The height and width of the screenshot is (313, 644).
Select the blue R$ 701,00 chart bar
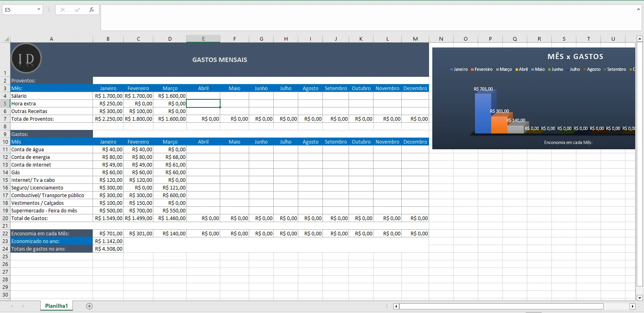pyautogui.click(x=483, y=113)
